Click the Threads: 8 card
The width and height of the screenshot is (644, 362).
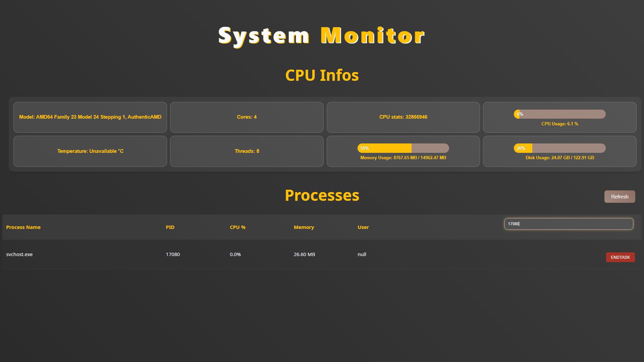click(247, 151)
